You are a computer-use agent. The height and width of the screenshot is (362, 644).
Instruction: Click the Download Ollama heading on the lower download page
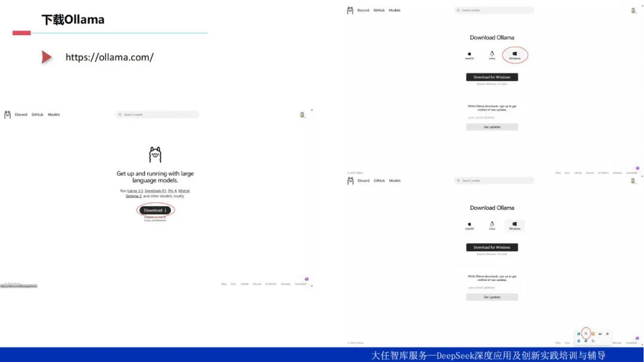coord(492,208)
